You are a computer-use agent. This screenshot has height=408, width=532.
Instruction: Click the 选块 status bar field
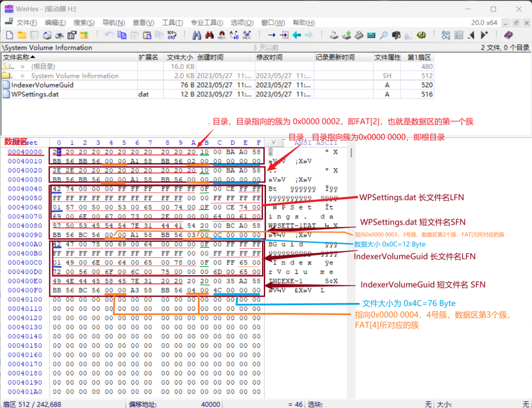coord(369,404)
